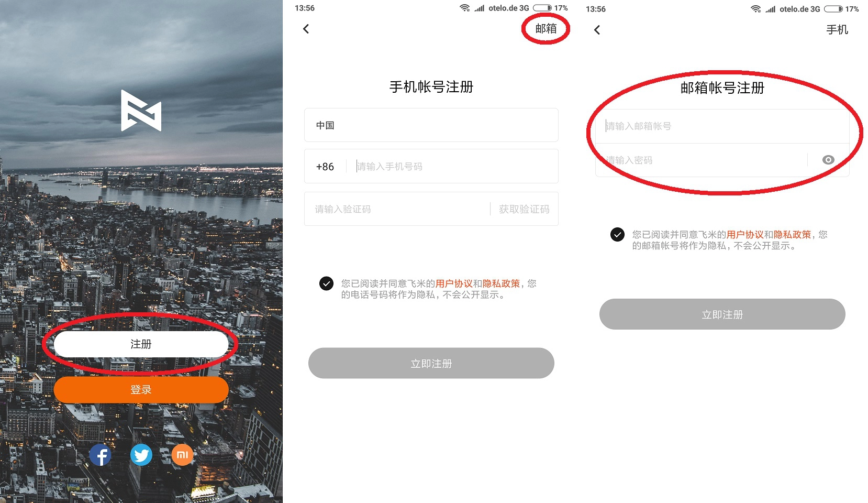This screenshot has width=868, height=503.
Task: Tap the orange 登录 login button
Action: (141, 390)
